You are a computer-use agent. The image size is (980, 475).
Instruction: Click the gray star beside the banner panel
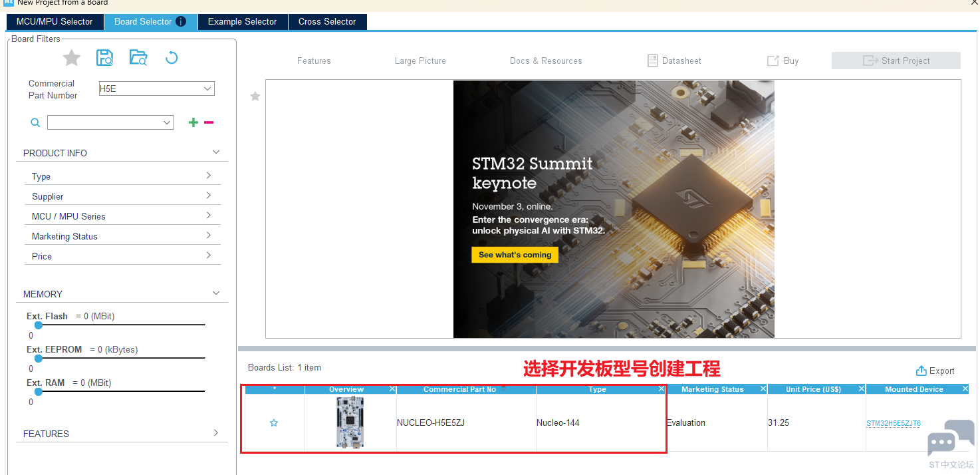[x=255, y=96]
